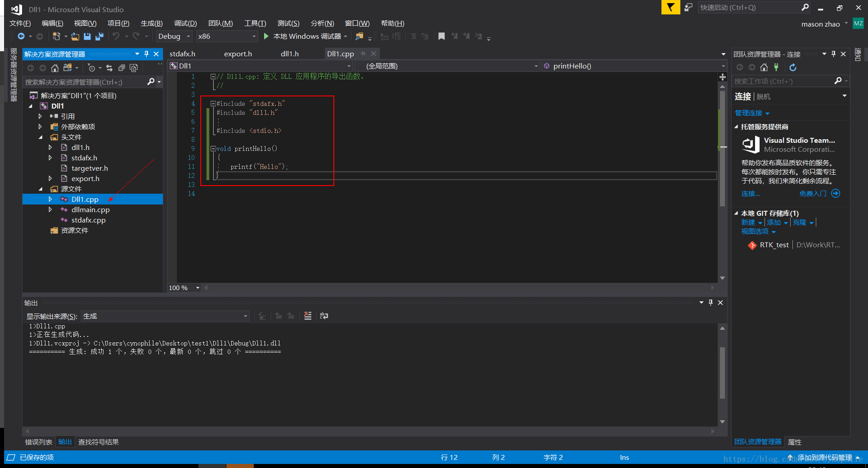Create a new project via the toolbar icon

[56, 36]
